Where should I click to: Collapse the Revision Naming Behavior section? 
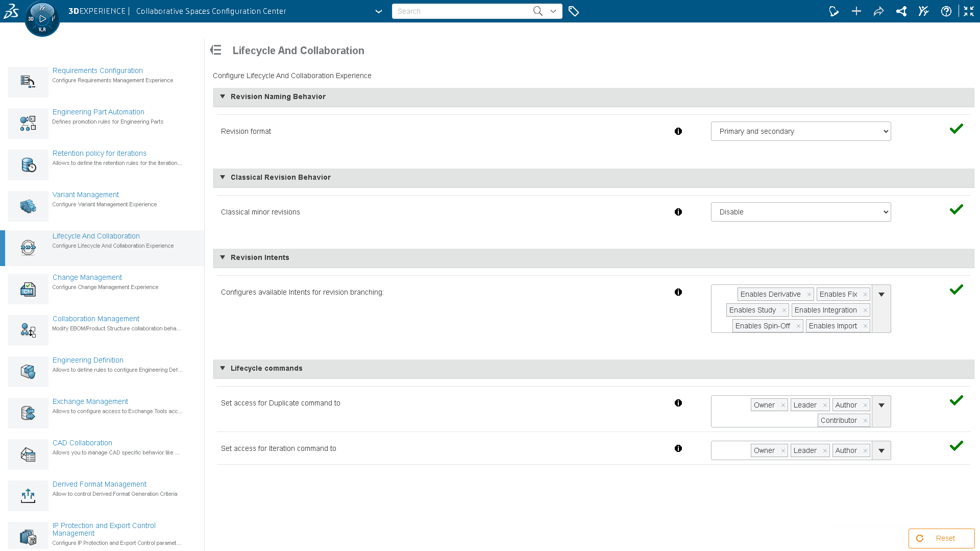(x=223, y=97)
